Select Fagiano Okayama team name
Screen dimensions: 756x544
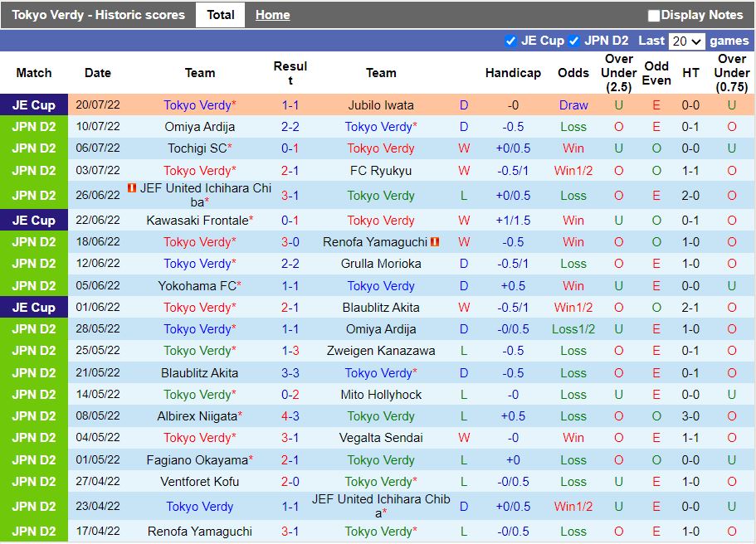[x=198, y=460]
